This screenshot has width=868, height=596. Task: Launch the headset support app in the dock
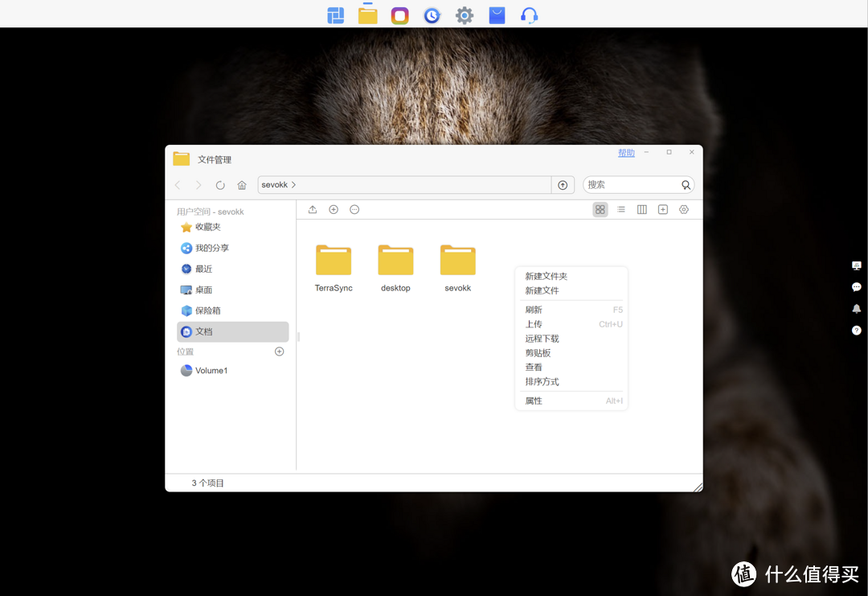coord(528,14)
